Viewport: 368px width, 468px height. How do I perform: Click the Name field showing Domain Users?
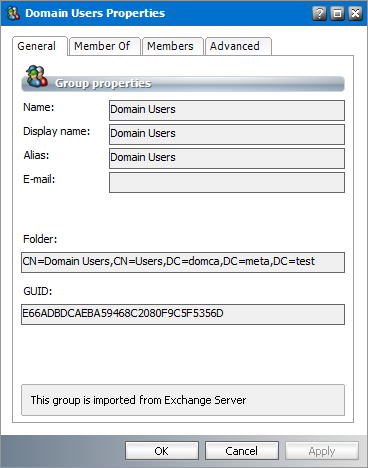click(227, 110)
